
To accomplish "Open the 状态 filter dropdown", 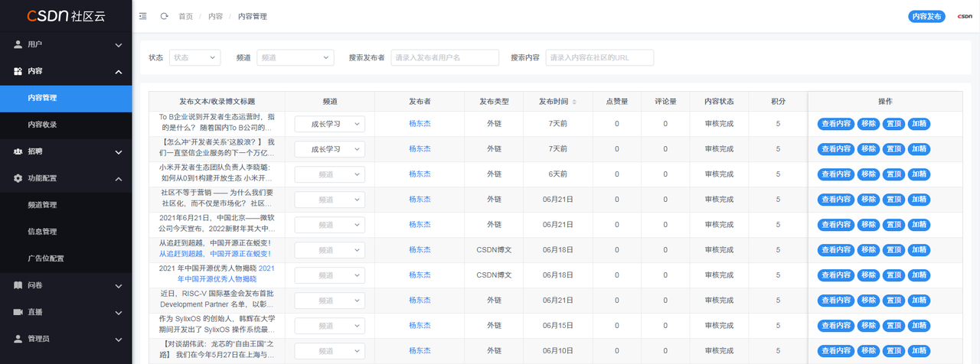I will click(193, 57).
